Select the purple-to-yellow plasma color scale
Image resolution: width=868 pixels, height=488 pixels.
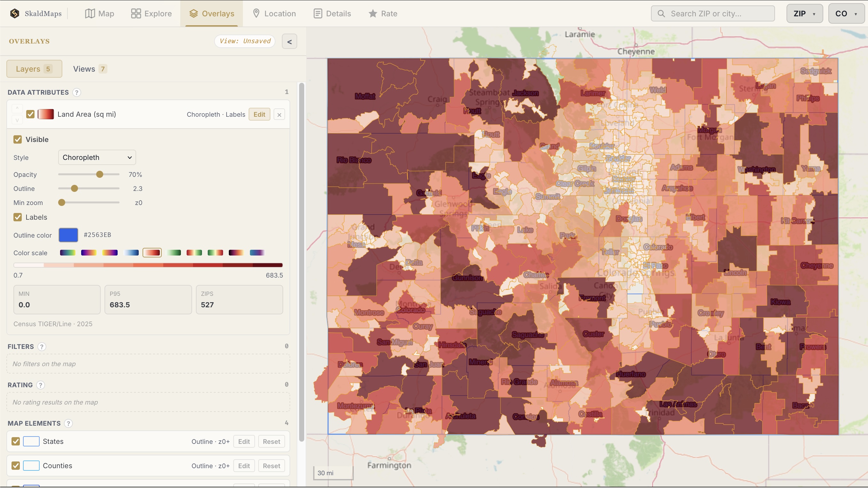pyautogui.click(x=89, y=253)
